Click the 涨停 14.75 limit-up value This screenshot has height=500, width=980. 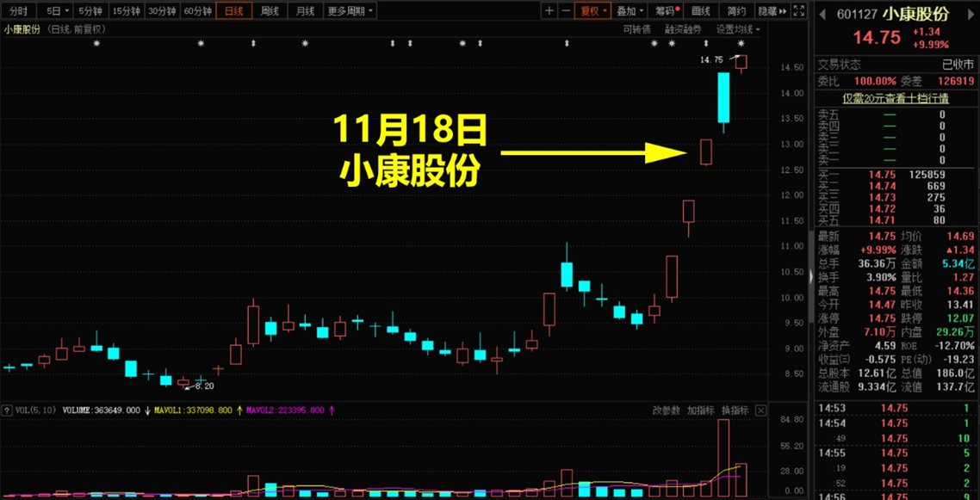884,318
